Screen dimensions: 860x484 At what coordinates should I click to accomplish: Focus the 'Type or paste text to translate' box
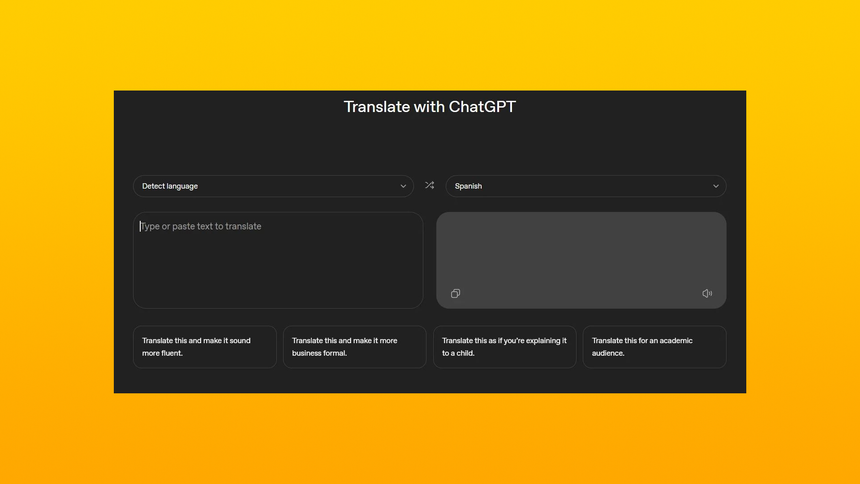[x=278, y=260]
